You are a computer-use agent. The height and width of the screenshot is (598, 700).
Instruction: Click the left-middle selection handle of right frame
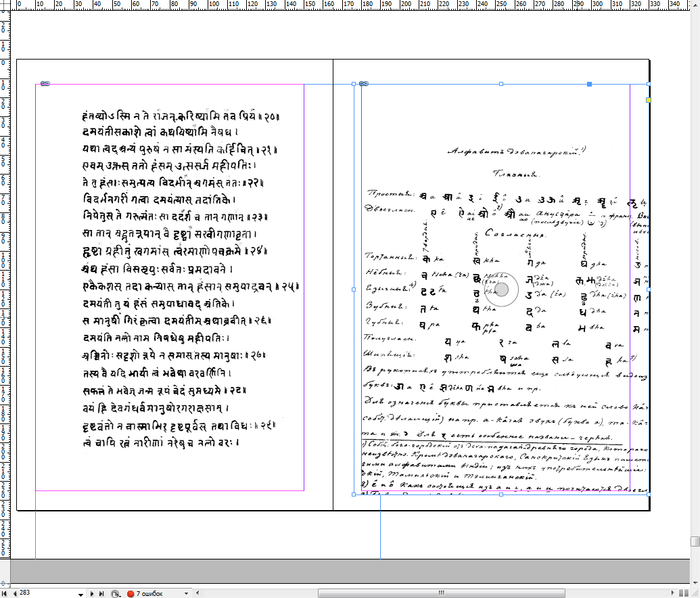pos(354,290)
